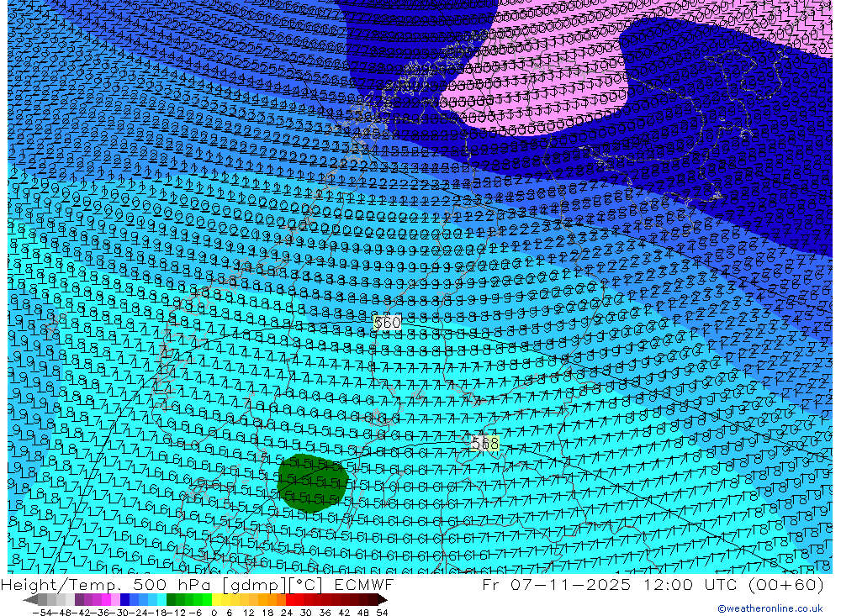Screen dimensions: 841x616
Task: Click the 12 value on temperature scale
Action: [248, 613]
